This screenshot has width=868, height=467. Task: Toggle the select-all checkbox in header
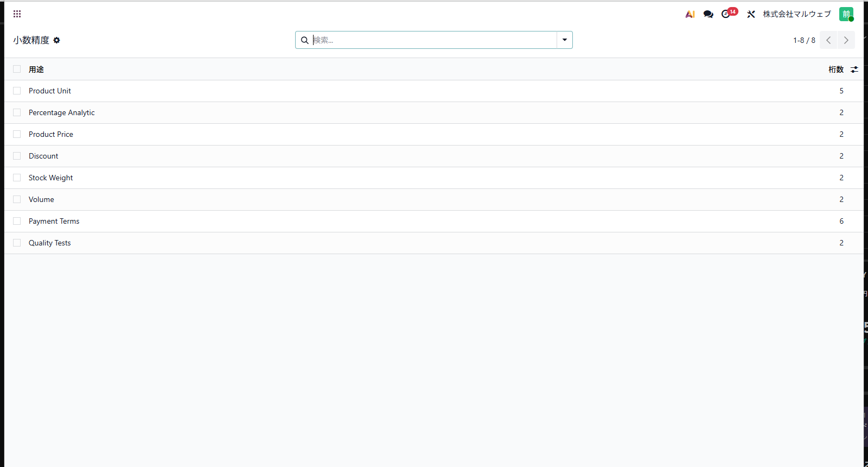pyautogui.click(x=17, y=69)
